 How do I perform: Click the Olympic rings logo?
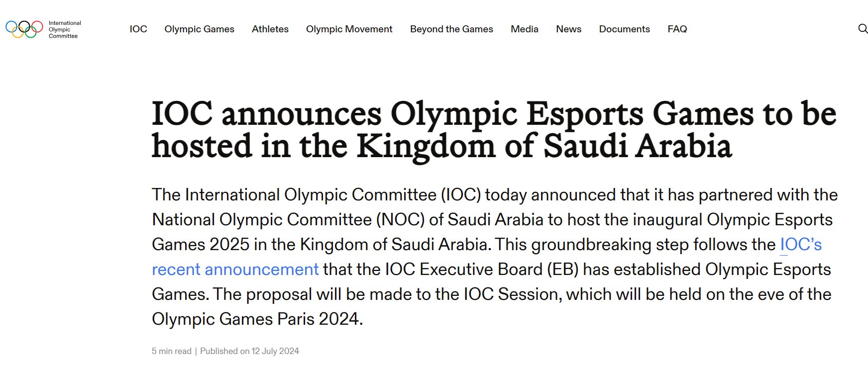point(24,29)
